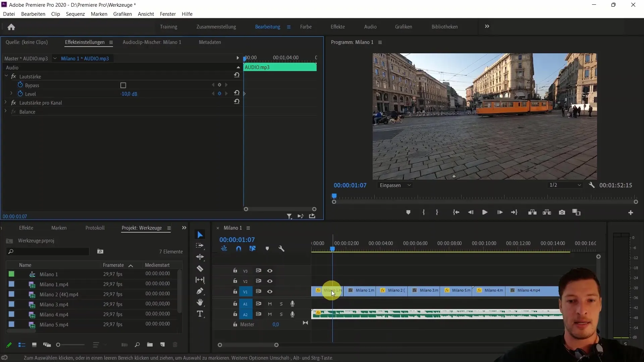Filter properties in Effekteinstellungen
This screenshot has height=362, width=644.
(x=289, y=217)
